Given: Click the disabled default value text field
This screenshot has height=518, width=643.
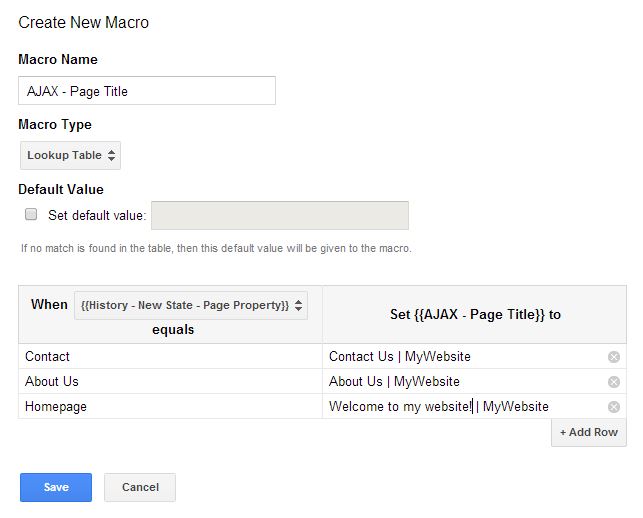Looking at the screenshot, I should [280, 215].
